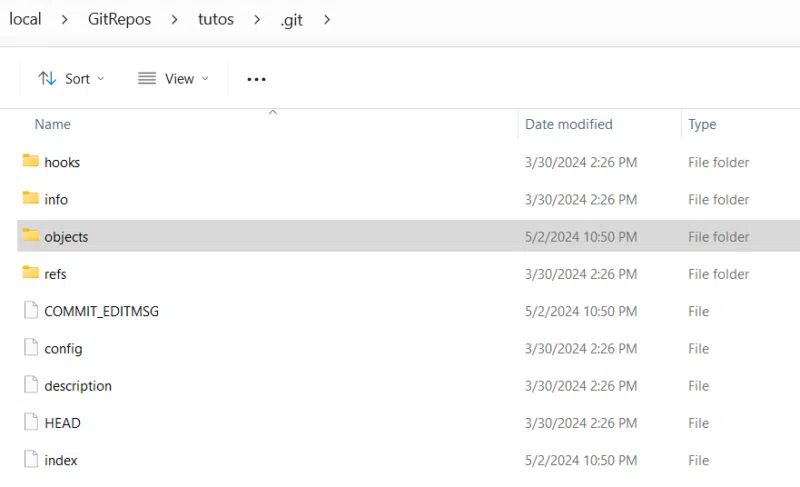This screenshot has height=487, width=800.
Task: Click the refs folder icon
Action: 30,273
